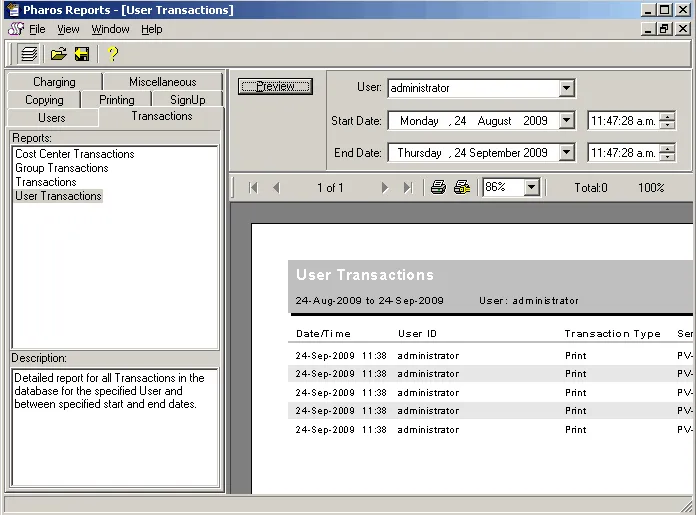696x515 pixels.
Task: Click the Transaction Type column header
Action: pyautogui.click(x=613, y=334)
